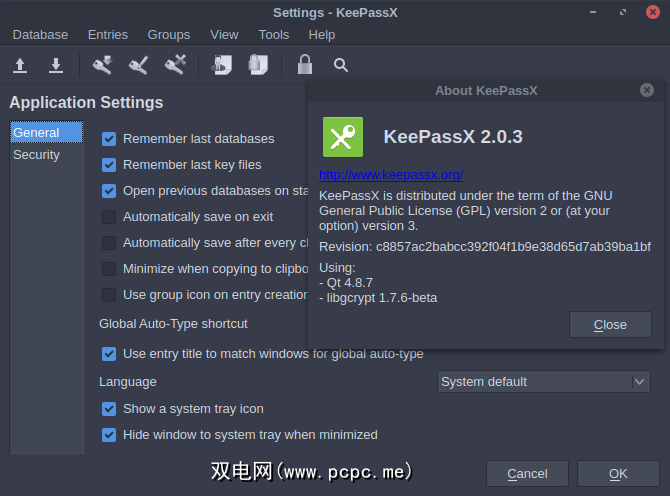Click the copy password to clipboard icon
This screenshot has width=670, height=496.
click(x=258, y=65)
